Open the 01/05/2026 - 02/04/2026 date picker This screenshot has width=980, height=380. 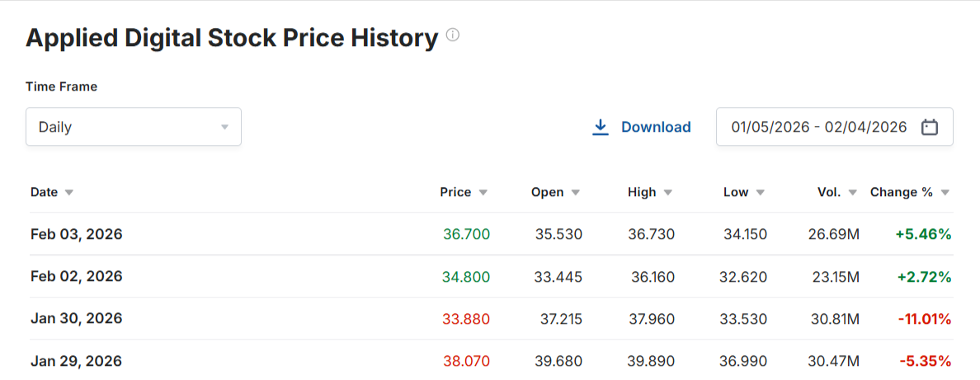(x=818, y=127)
